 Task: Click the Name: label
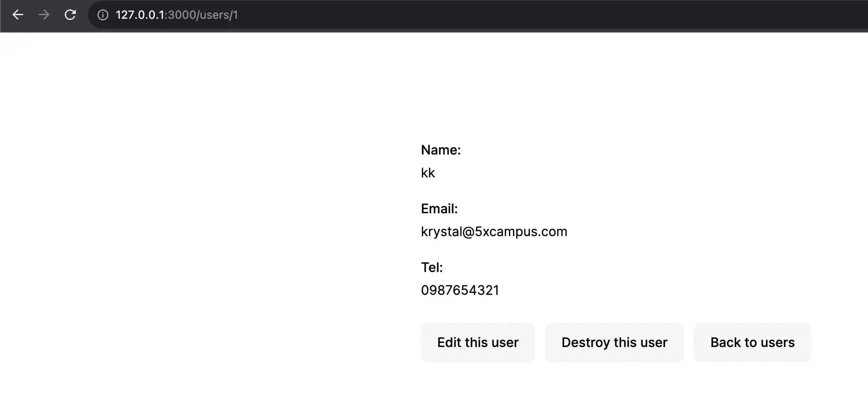pyautogui.click(x=441, y=150)
